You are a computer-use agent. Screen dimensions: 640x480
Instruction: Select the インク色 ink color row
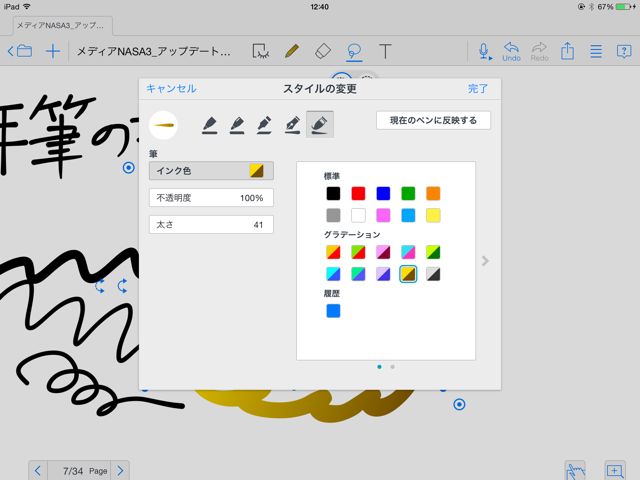[211, 171]
